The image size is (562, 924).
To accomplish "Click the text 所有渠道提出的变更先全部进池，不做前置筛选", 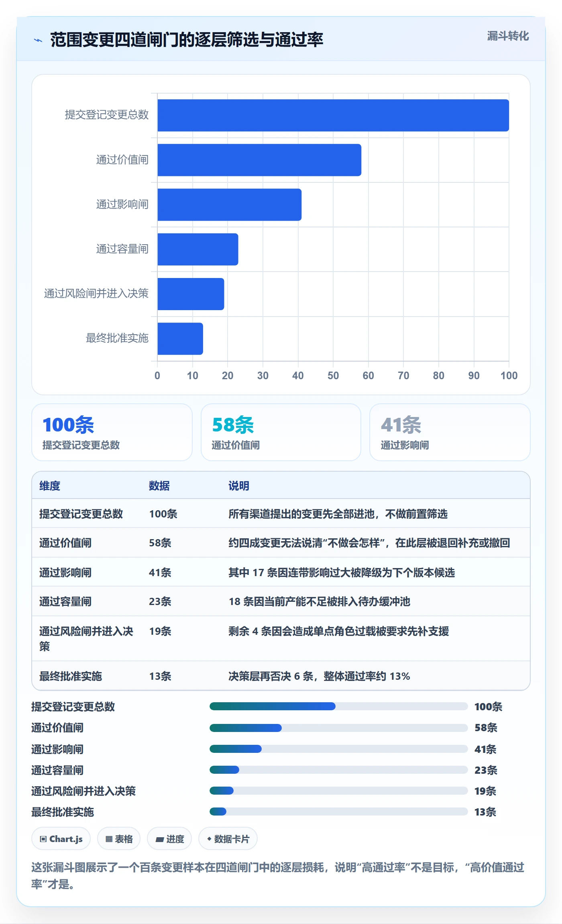I will click(x=338, y=514).
